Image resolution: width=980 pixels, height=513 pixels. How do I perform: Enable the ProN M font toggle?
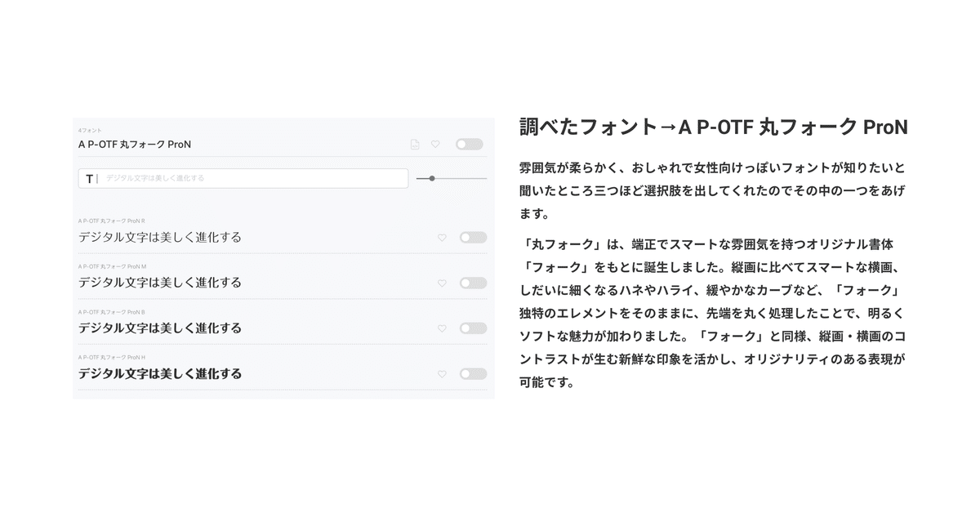[x=473, y=283]
